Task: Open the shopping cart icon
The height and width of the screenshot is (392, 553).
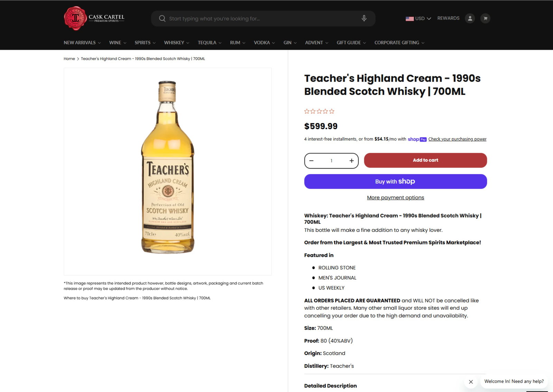Action: click(485, 18)
